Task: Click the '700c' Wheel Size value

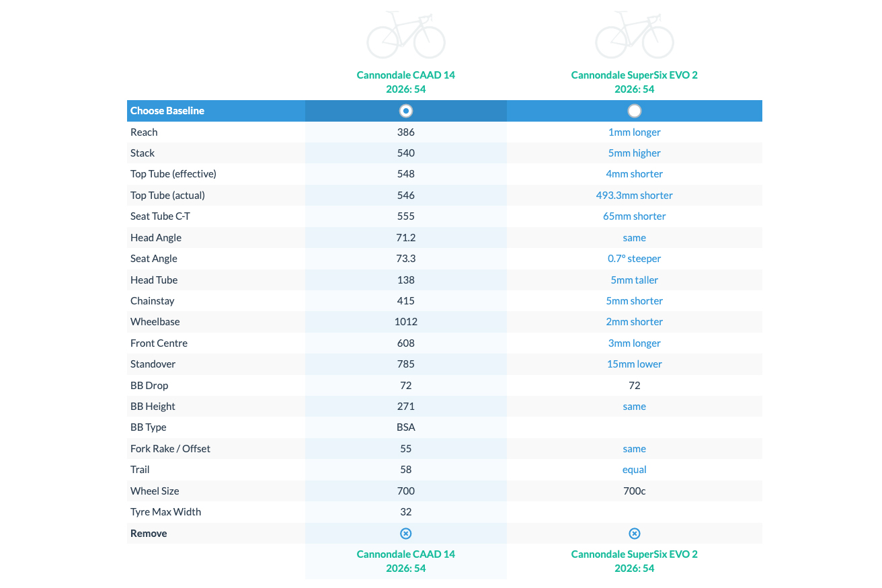Action: click(635, 491)
